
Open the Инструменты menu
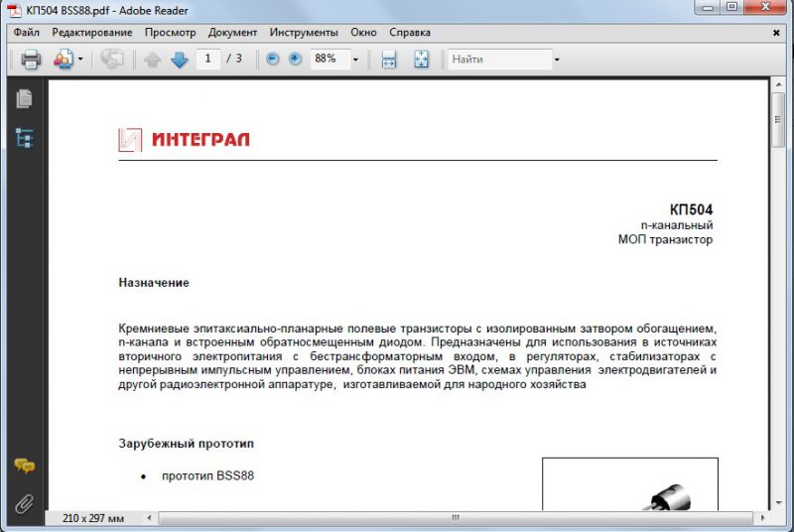point(304,33)
